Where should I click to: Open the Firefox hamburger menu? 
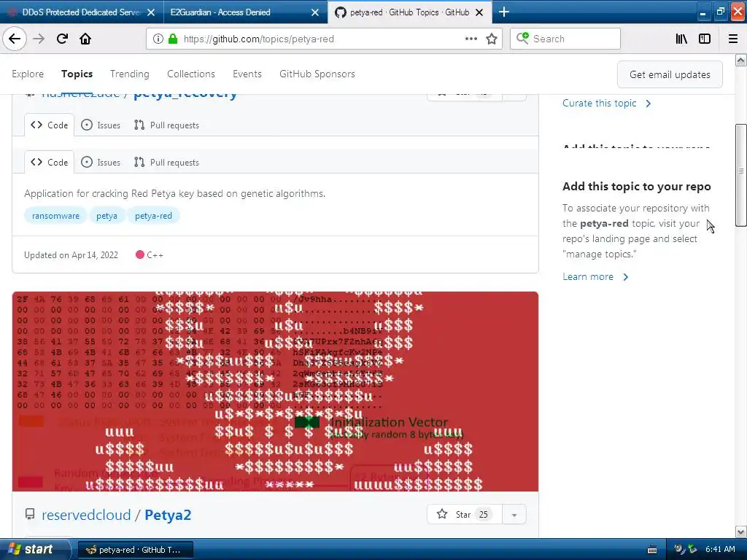point(733,39)
